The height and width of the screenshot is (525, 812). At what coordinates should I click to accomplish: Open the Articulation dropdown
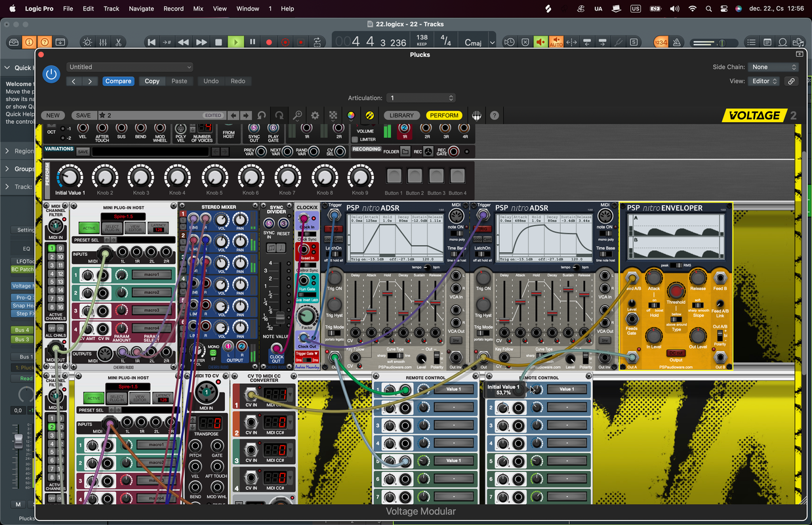tap(420, 98)
